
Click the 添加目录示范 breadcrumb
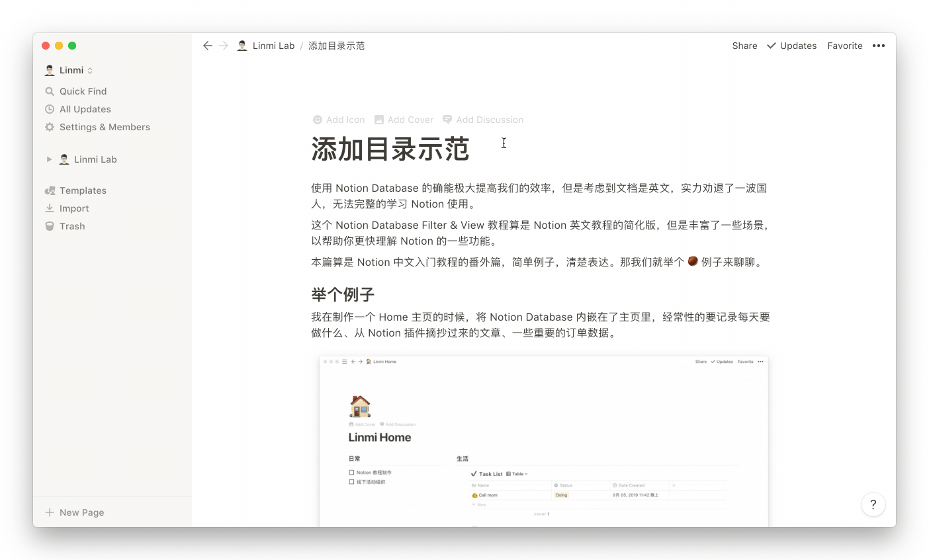tap(336, 46)
